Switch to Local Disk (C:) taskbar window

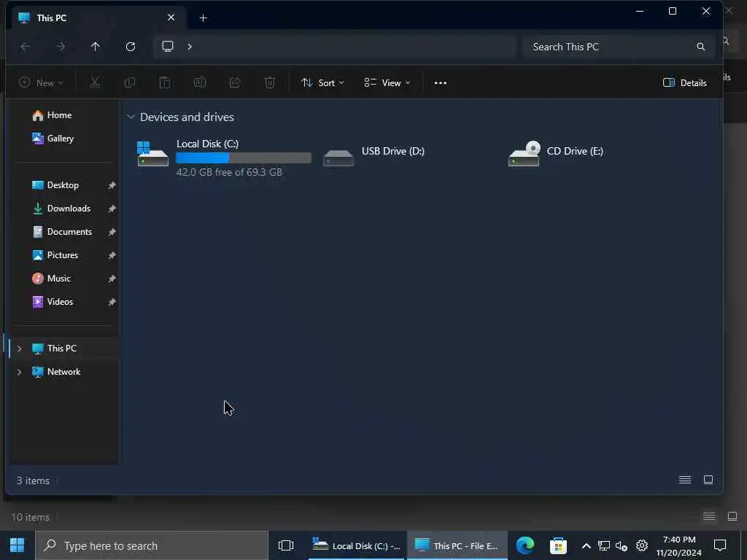point(357,545)
